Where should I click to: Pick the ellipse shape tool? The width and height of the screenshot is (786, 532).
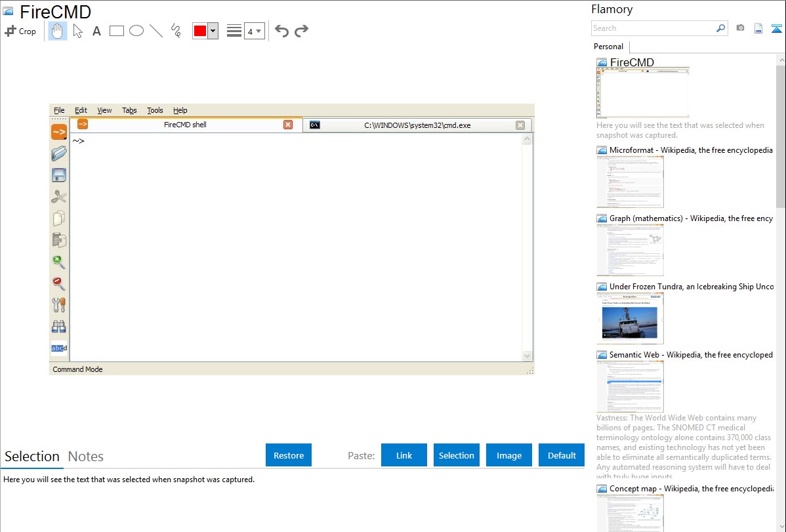(136, 31)
